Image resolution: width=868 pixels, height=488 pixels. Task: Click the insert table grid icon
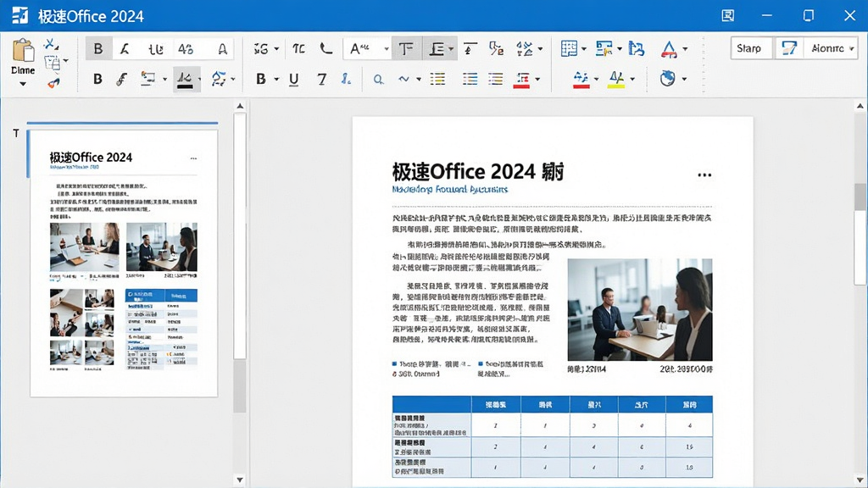coord(569,48)
